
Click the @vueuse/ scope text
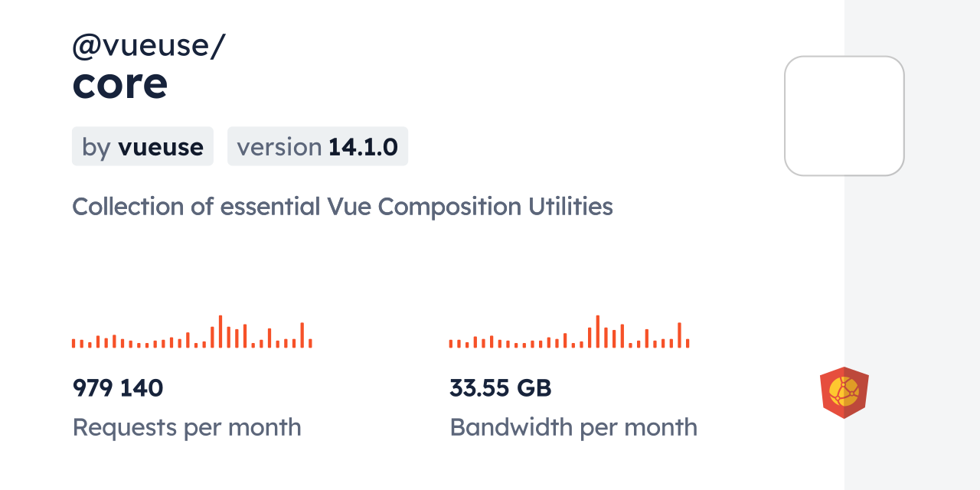tap(149, 46)
